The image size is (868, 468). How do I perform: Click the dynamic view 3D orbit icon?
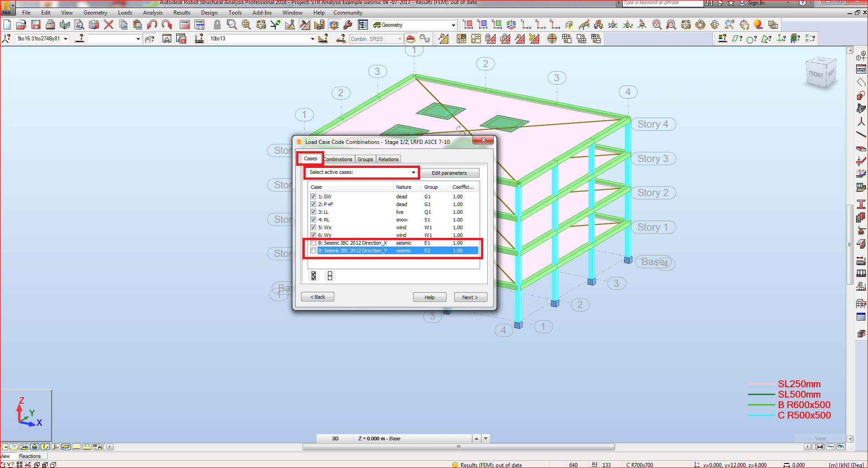click(700, 25)
